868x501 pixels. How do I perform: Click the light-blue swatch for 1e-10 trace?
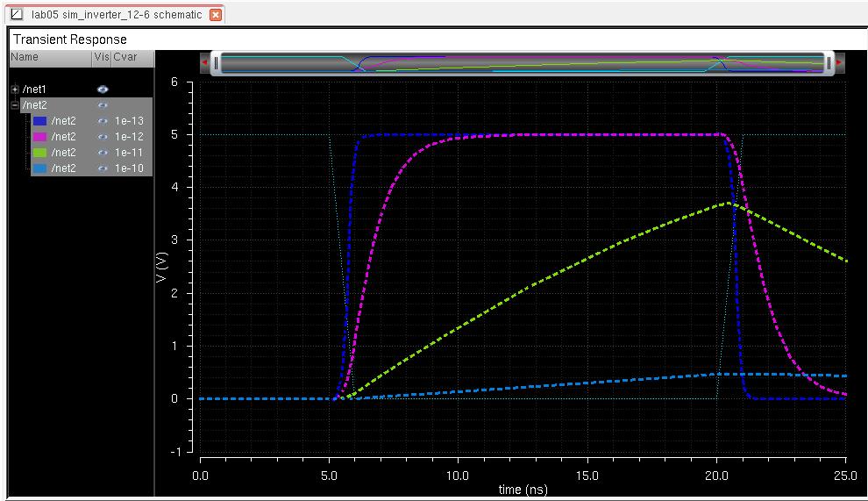point(39,168)
